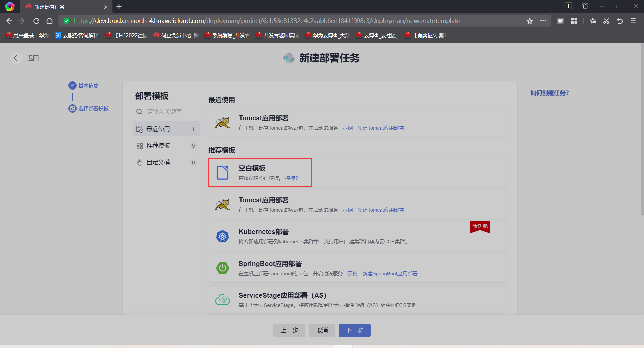Screen dimensions: 644x348
Task: Open a new browser tab
Action: (119, 7)
